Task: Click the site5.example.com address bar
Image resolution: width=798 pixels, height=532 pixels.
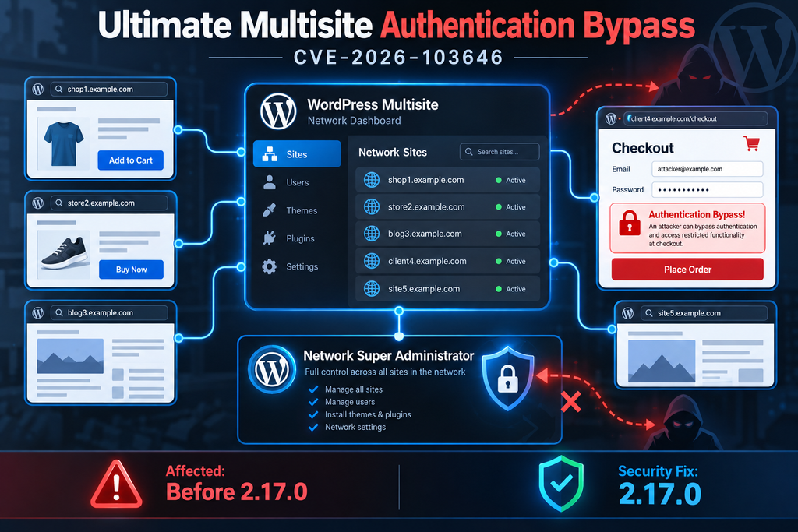Action: pos(704,313)
